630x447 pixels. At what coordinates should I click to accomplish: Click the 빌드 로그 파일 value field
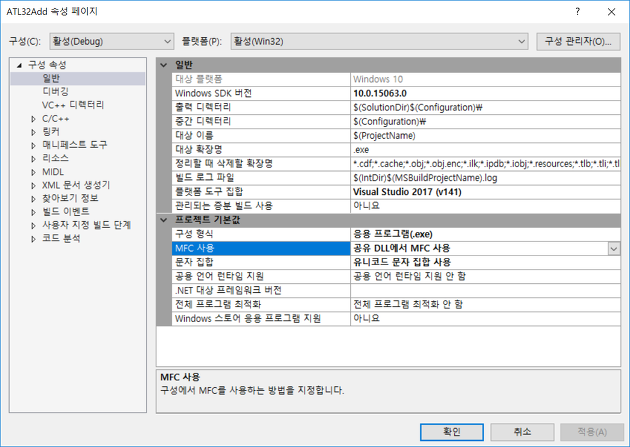click(x=485, y=178)
